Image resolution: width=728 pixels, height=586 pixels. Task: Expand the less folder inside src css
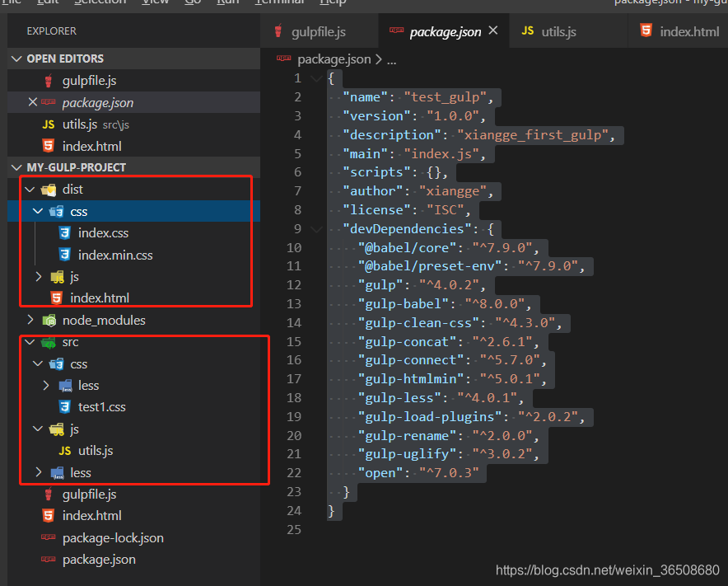pos(46,385)
